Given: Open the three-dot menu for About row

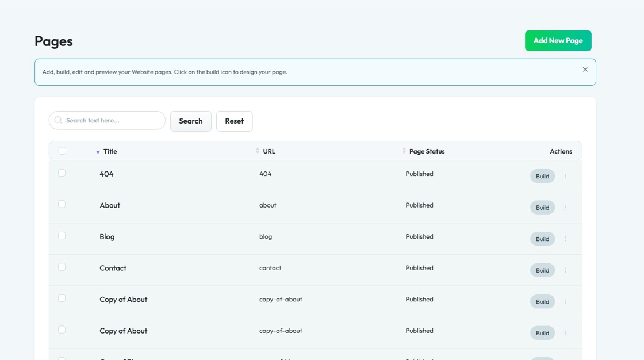Looking at the screenshot, I should 566,208.
